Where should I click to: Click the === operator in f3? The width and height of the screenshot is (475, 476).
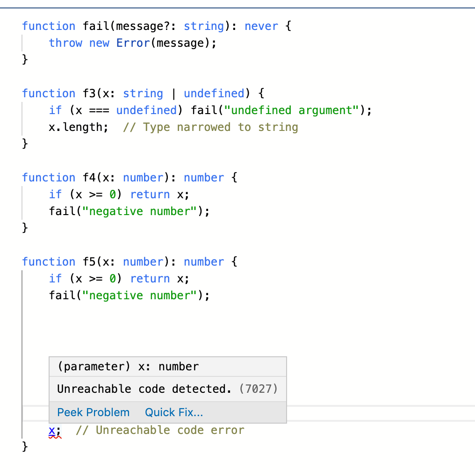pos(100,110)
